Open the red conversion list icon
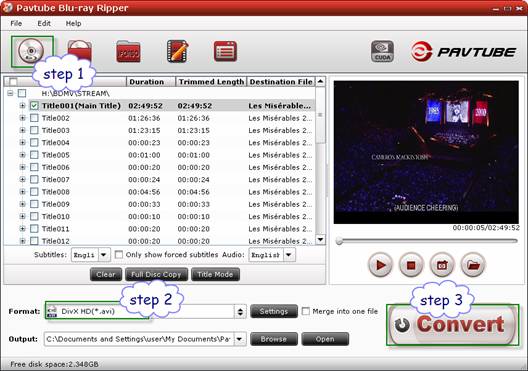 coord(225,52)
